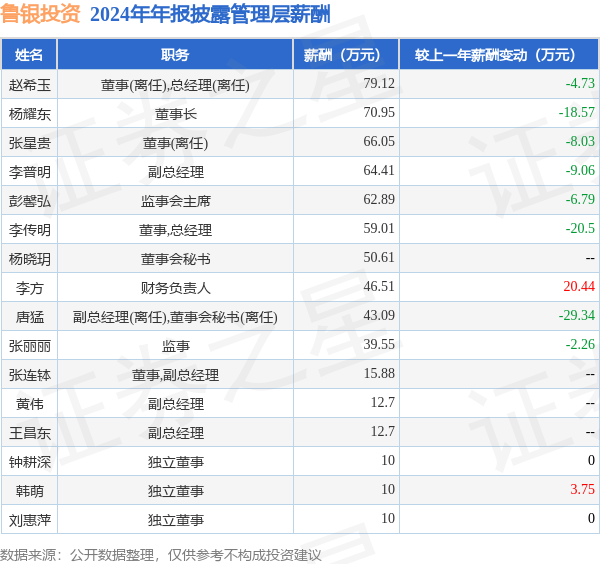Image resolution: width=600 pixels, height=564 pixels.
Task: Click the name 彭馨弘
Action: tap(29, 201)
